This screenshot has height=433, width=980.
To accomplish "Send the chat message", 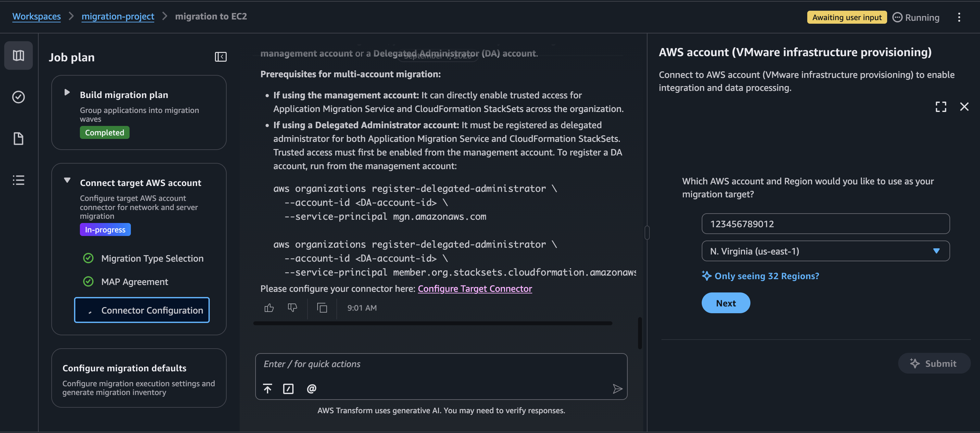I will (617, 389).
